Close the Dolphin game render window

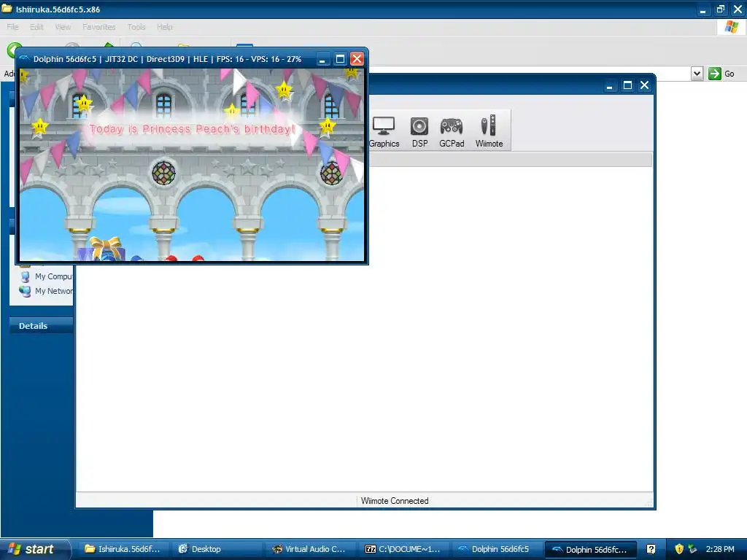[x=357, y=59]
